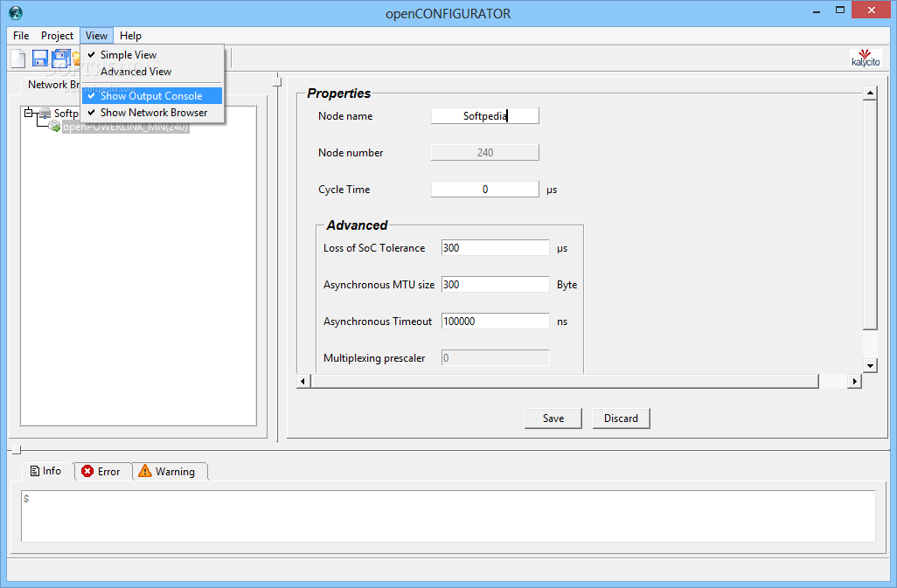Image resolution: width=897 pixels, height=588 pixels.
Task: Click the Save button
Action: pos(553,419)
